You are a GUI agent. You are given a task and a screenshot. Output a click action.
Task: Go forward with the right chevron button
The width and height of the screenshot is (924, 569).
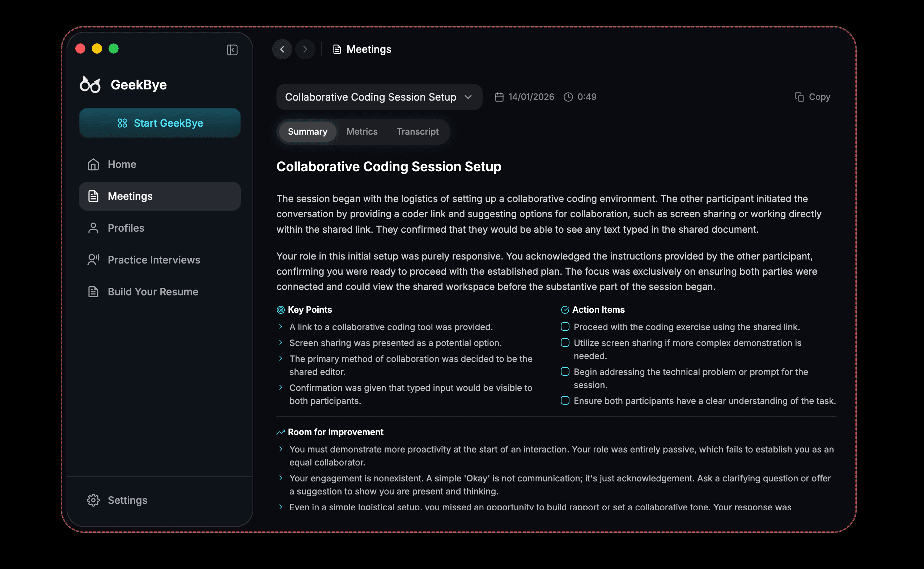click(x=305, y=49)
